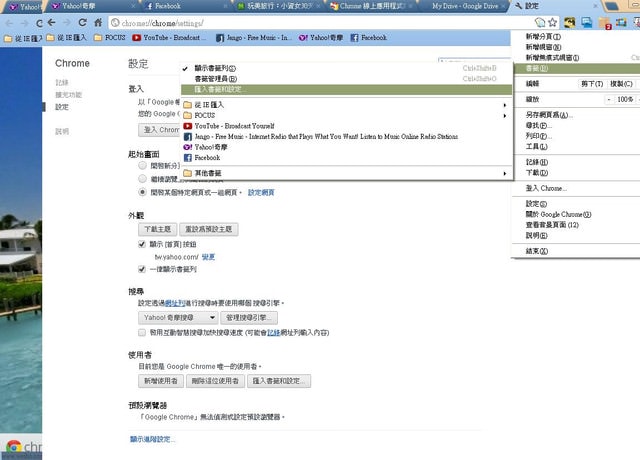Choose 新增分頁(T) in wrench menu
The width and height of the screenshot is (640, 460).
576,36
